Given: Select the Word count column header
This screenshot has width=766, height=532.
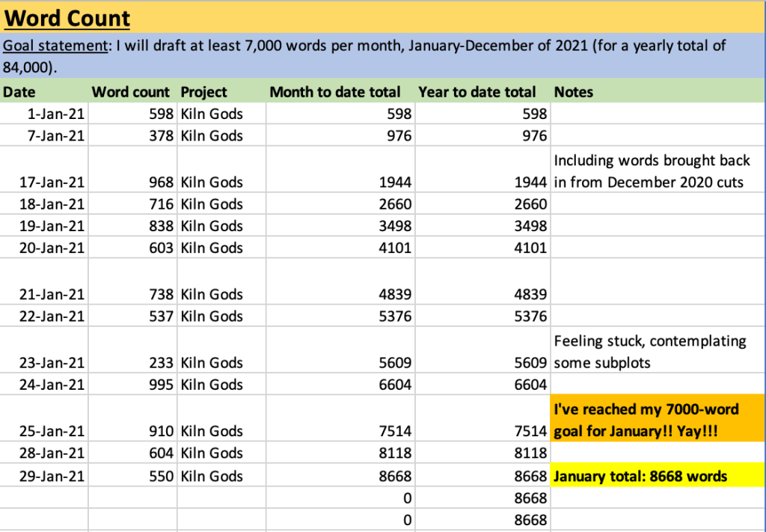Looking at the screenshot, I should 132,92.
